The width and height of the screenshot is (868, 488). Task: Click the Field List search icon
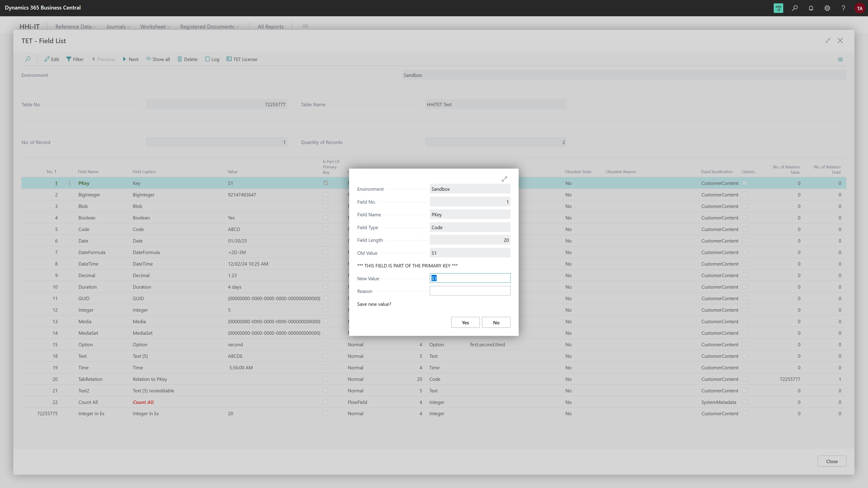(x=28, y=59)
